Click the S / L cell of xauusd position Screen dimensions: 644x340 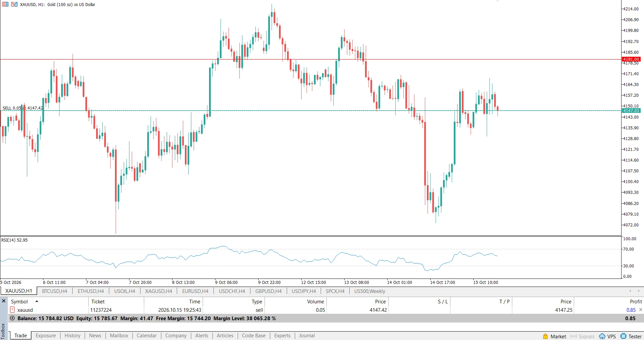click(x=419, y=310)
